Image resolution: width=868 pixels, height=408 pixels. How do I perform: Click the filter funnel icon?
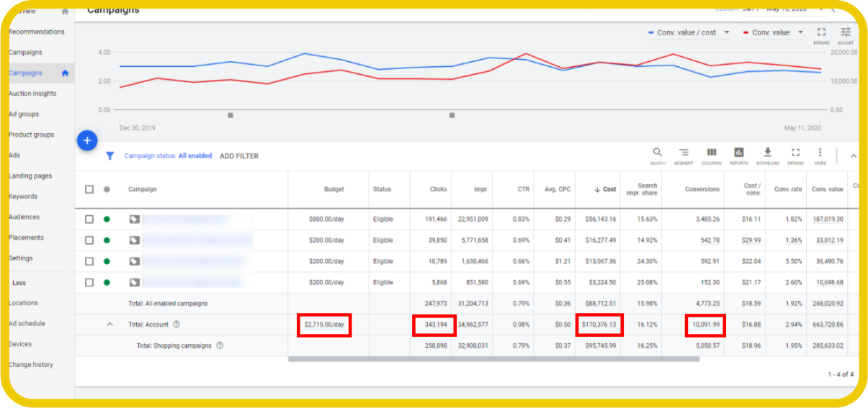coord(110,155)
